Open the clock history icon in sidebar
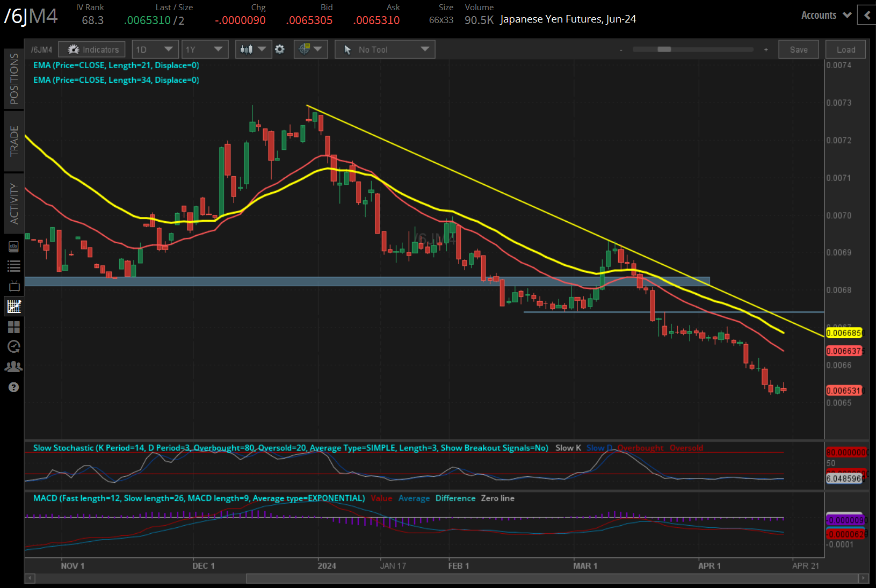 pyautogui.click(x=14, y=346)
